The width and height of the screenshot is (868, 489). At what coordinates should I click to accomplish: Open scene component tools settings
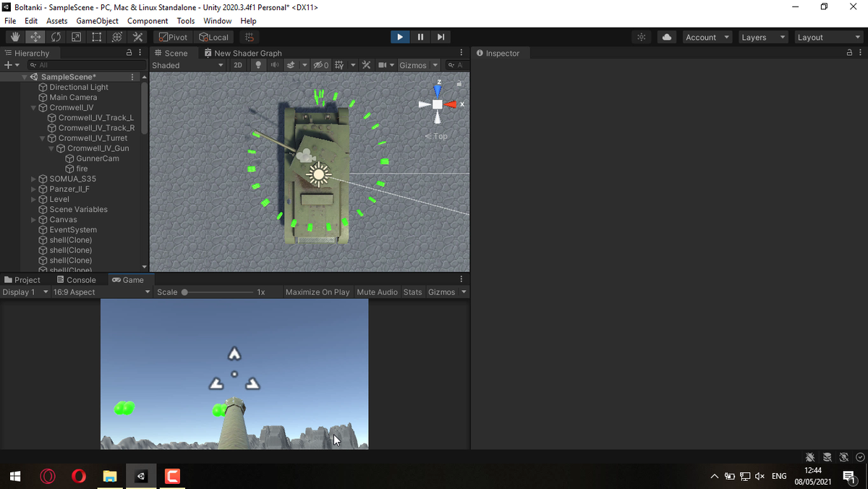tap(366, 65)
